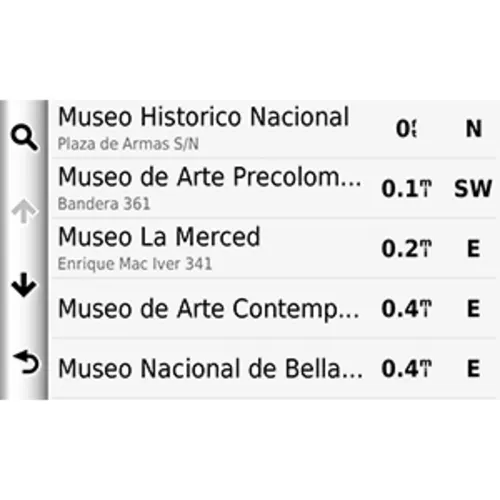
Task: Click E direction for Museo Nacional de Bella
Action: tap(473, 369)
